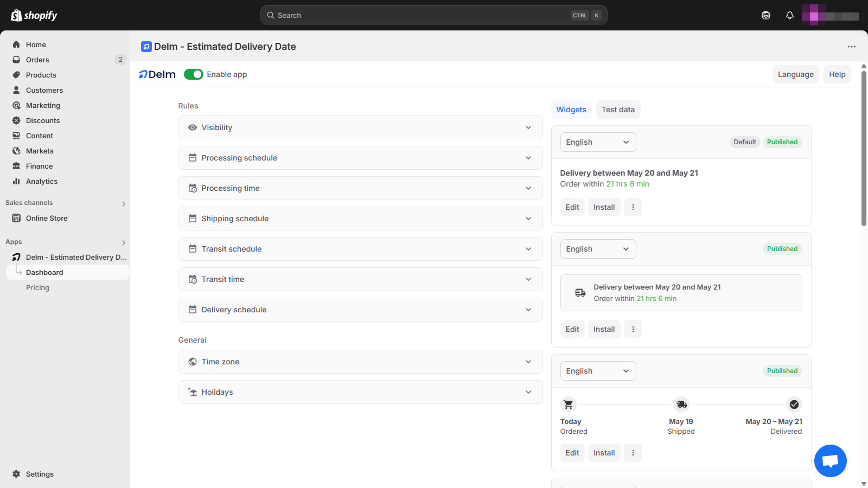This screenshot has height=488, width=868.
Task: Click the Language button
Action: (796, 74)
